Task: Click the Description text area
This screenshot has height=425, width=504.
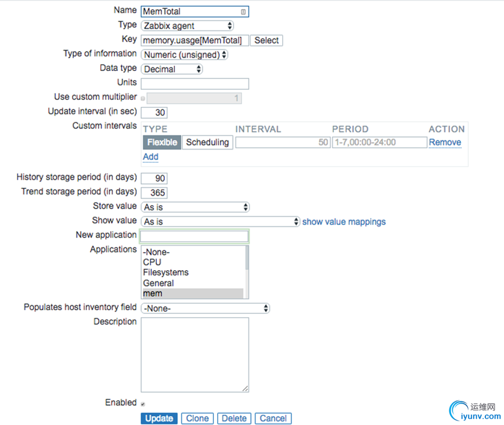Action: tap(195, 355)
